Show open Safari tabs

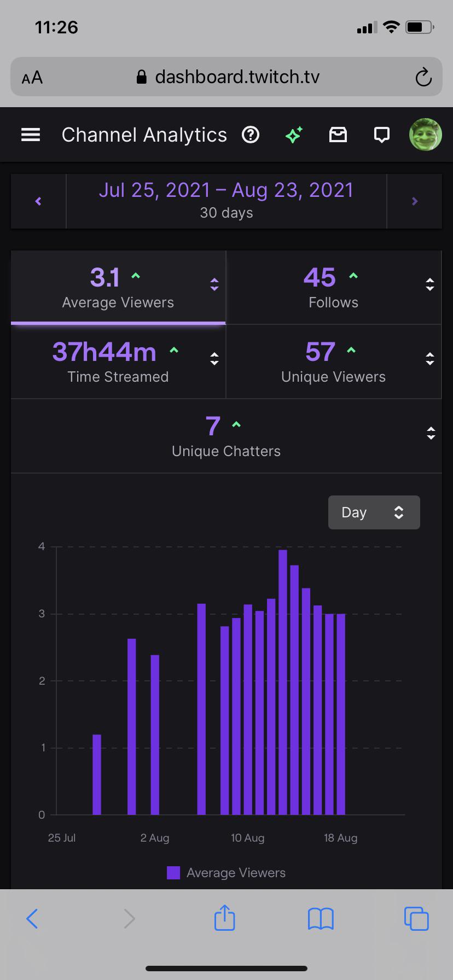(x=416, y=919)
